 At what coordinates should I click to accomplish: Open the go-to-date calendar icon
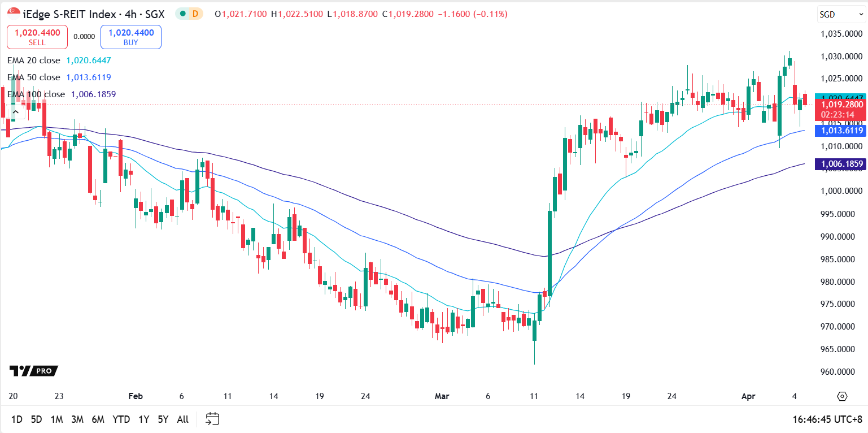(x=212, y=419)
